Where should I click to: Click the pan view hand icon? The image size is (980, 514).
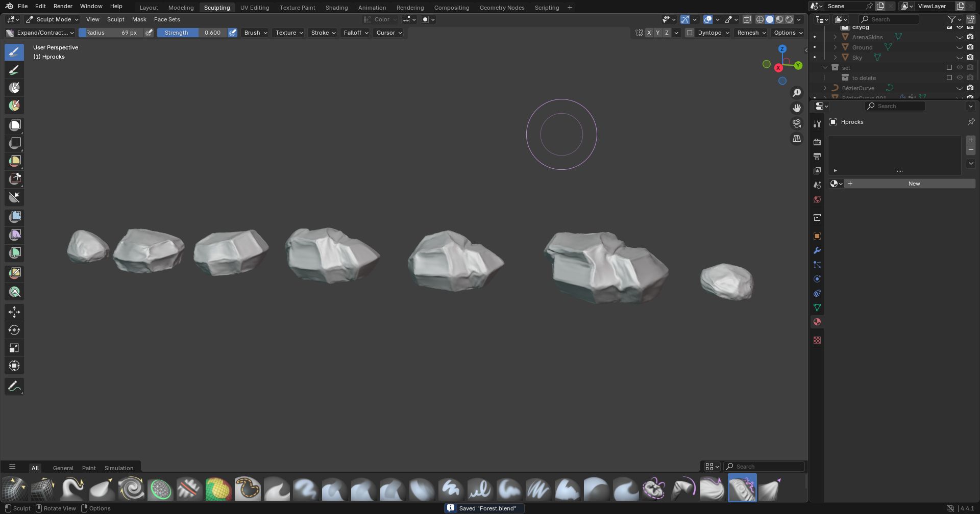coord(796,108)
